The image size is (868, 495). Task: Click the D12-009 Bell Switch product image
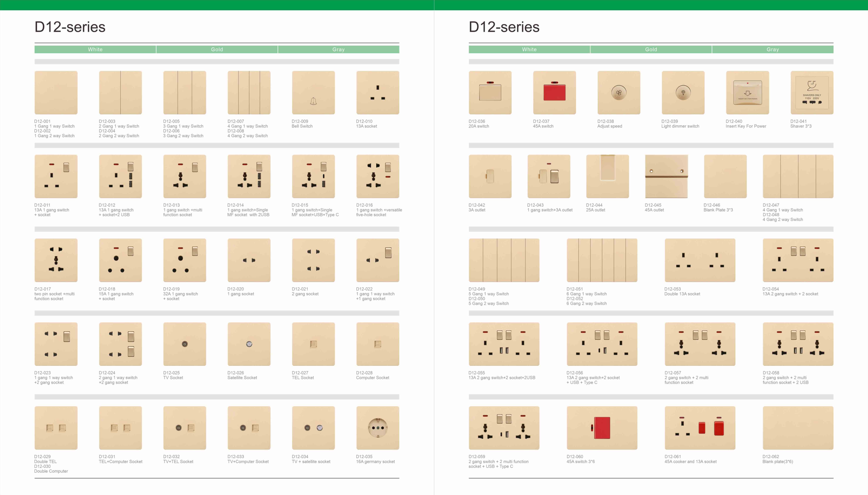tap(313, 92)
